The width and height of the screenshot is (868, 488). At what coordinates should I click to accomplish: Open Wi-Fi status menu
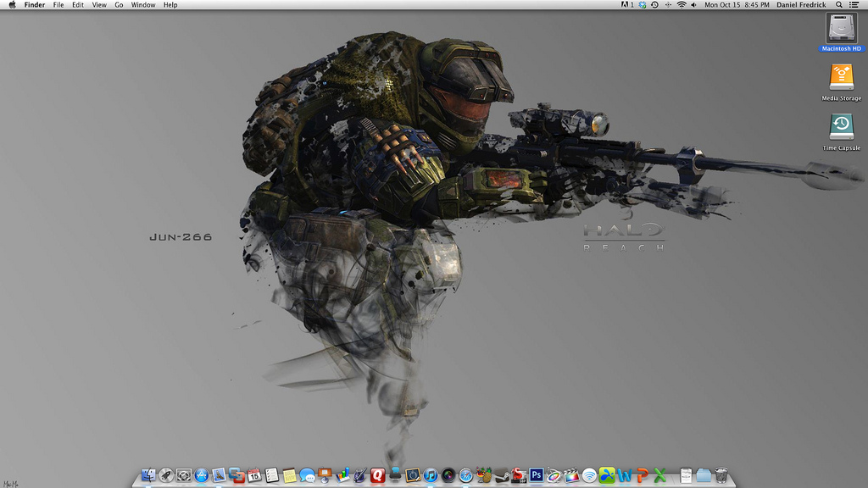tap(682, 4)
